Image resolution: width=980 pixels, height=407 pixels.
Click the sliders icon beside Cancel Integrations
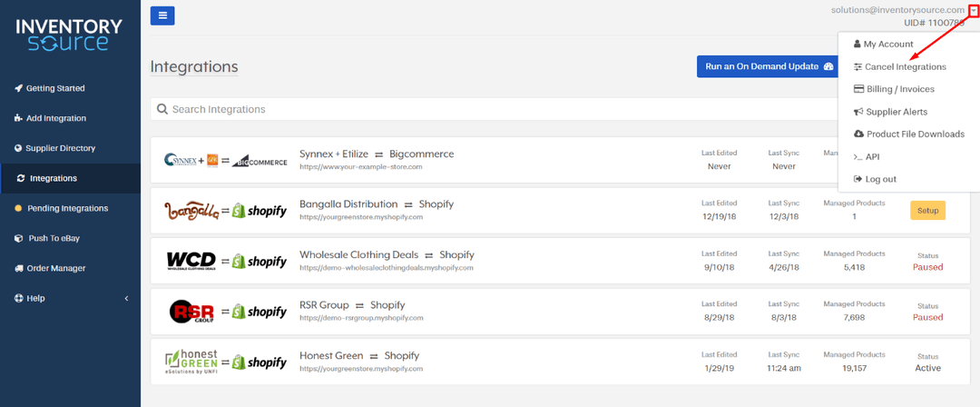(x=857, y=67)
